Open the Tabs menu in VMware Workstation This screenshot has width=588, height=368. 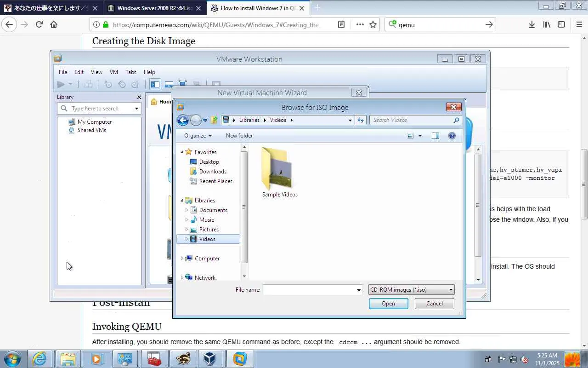pos(131,72)
